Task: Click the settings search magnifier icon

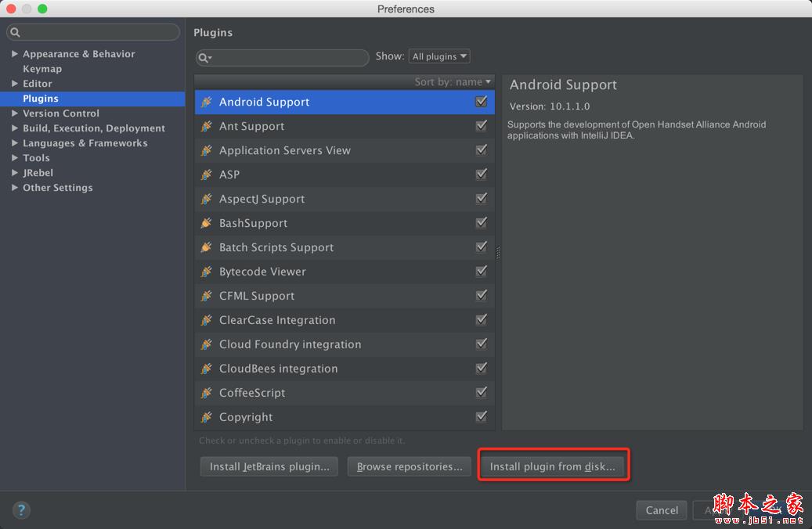Action: 16,33
